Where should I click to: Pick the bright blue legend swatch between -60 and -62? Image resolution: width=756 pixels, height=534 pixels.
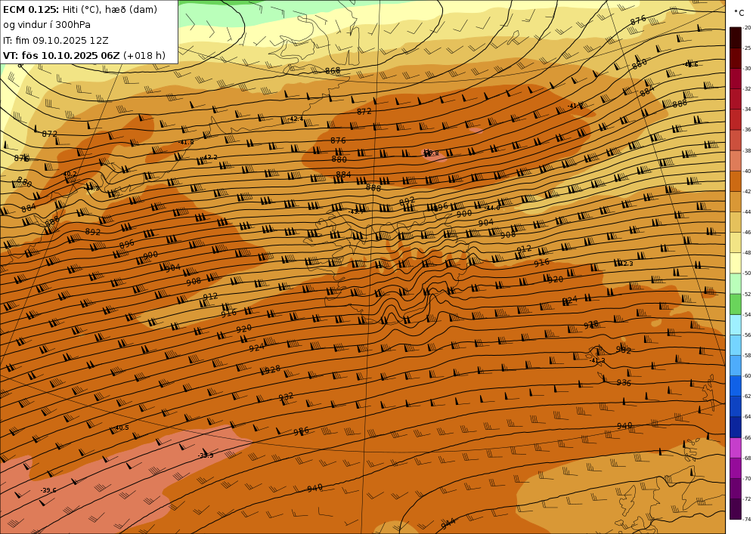click(x=736, y=386)
